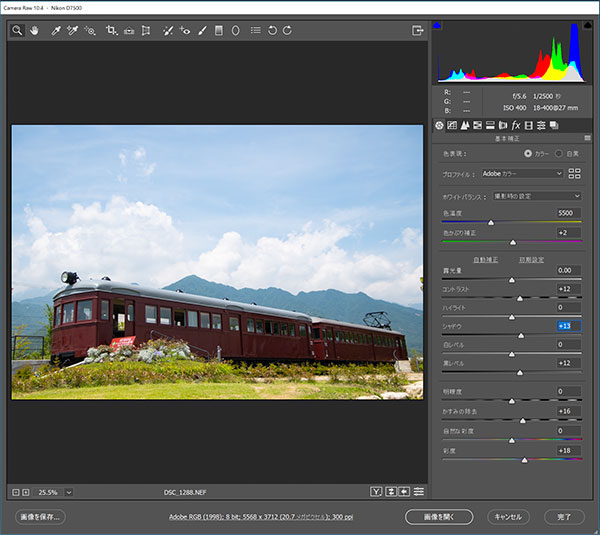Select the カラー radio button

(528, 153)
